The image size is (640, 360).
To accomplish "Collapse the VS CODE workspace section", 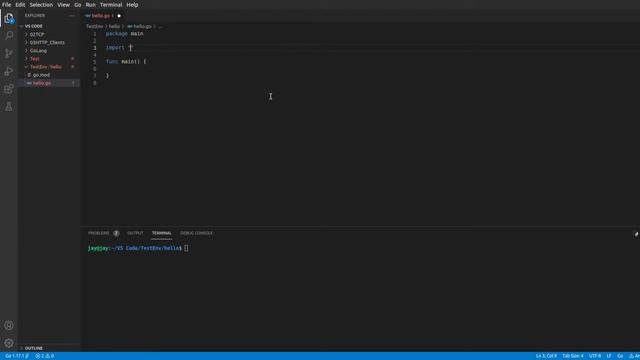I will click(49, 26).
